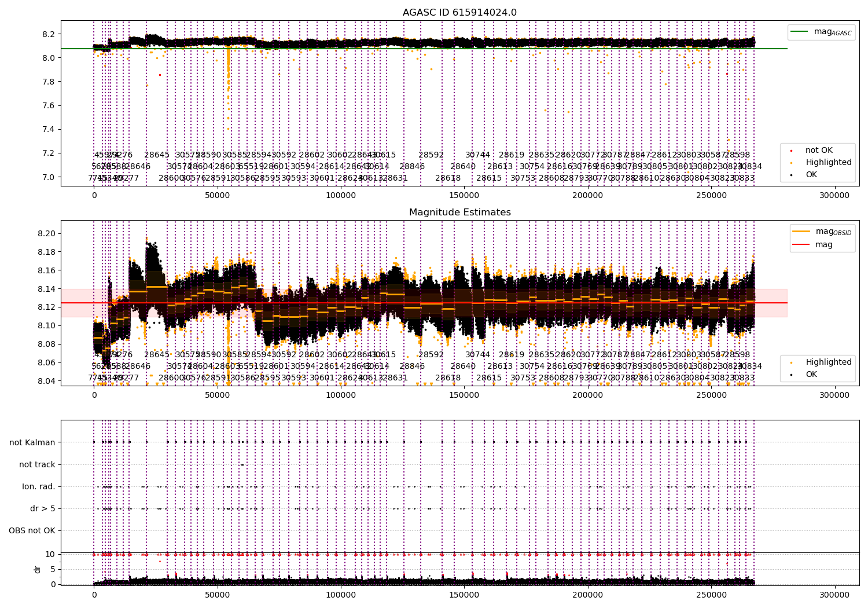Click the title 'AGASC ID 615914024.0'
This screenshot has width=868, height=608.
[x=460, y=13]
